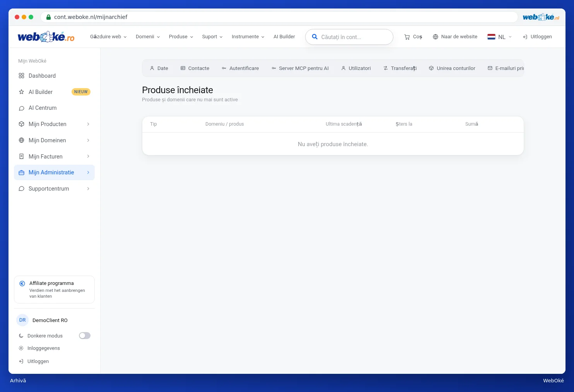The width and height of the screenshot is (574, 392).
Task: Switch to the Date tab
Action: pos(159,68)
